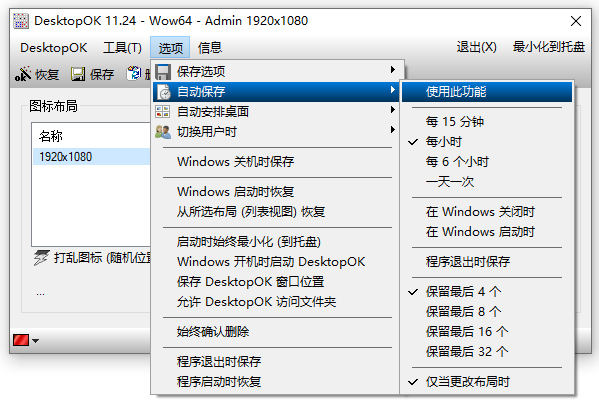599x400 pixels.
Task: Click the 恢复 restore icon in toolbar
Action: (23, 74)
